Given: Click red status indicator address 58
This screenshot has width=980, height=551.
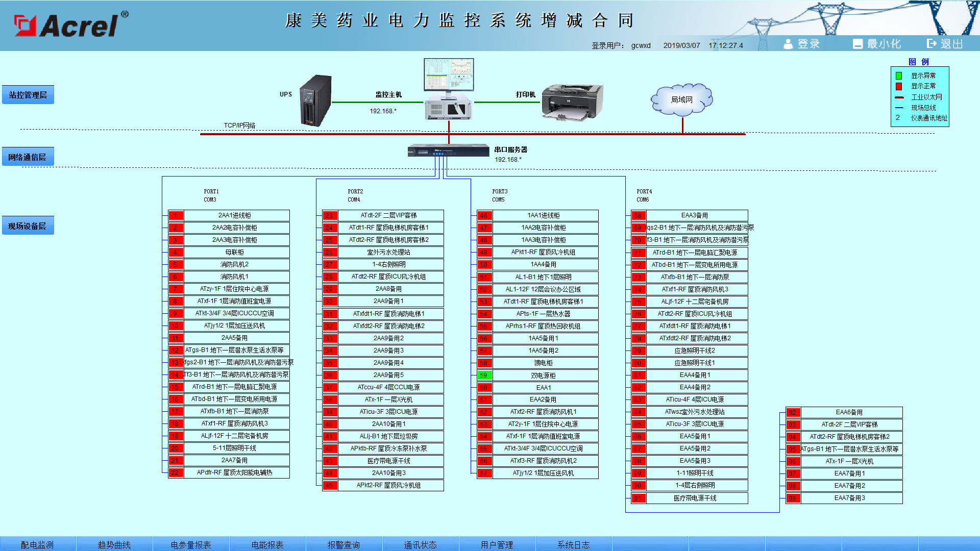Looking at the screenshot, I should [484, 363].
